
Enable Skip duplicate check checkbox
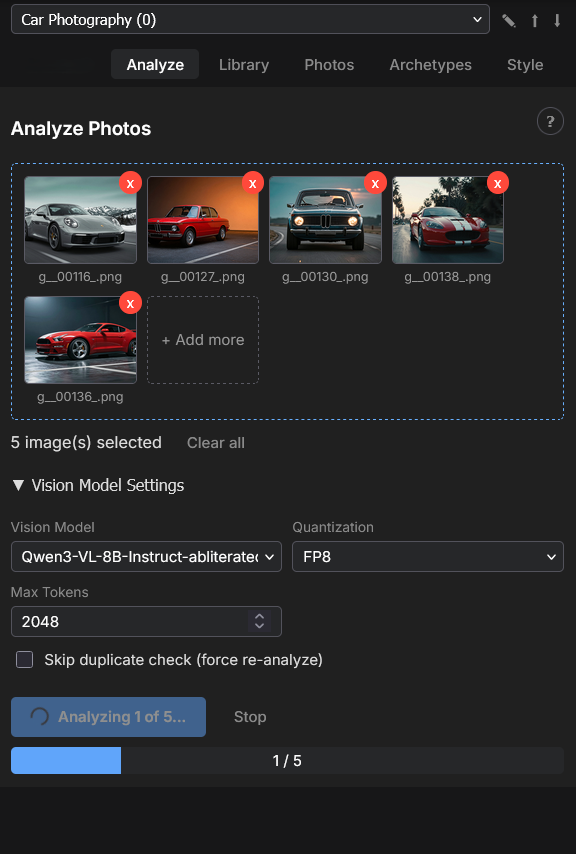[24, 660]
